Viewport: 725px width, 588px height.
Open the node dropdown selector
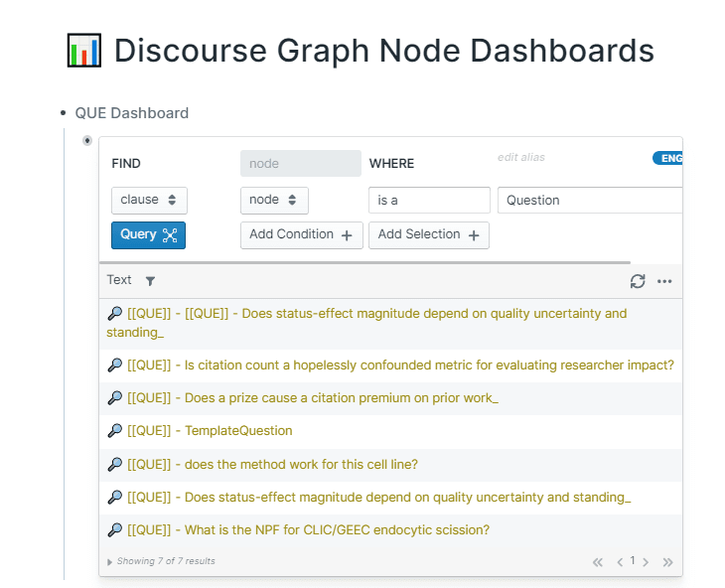274,201
